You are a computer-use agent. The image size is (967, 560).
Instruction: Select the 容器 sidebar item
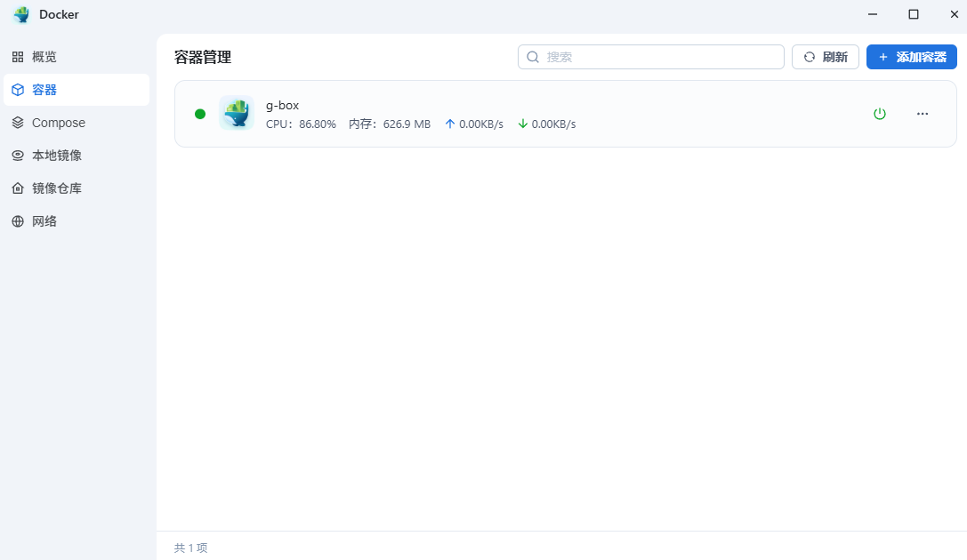click(77, 90)
